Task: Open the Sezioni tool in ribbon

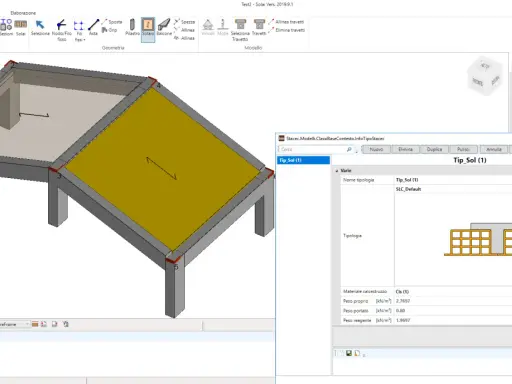Action: point(6,27)
